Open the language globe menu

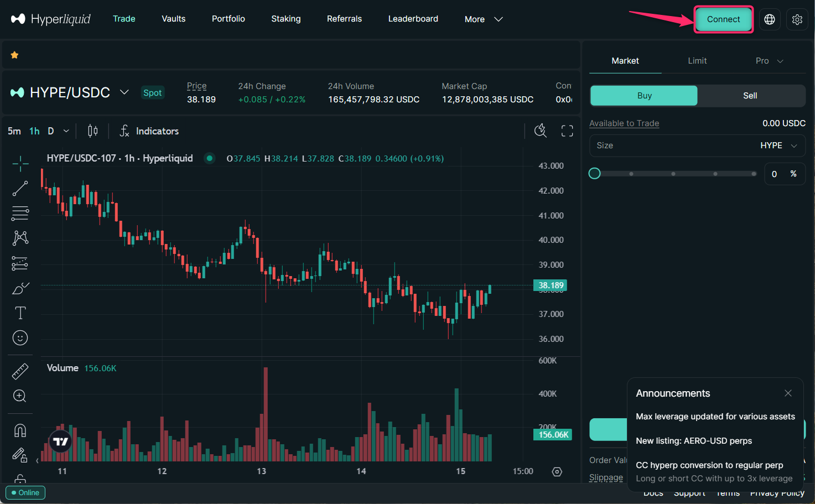769,19
